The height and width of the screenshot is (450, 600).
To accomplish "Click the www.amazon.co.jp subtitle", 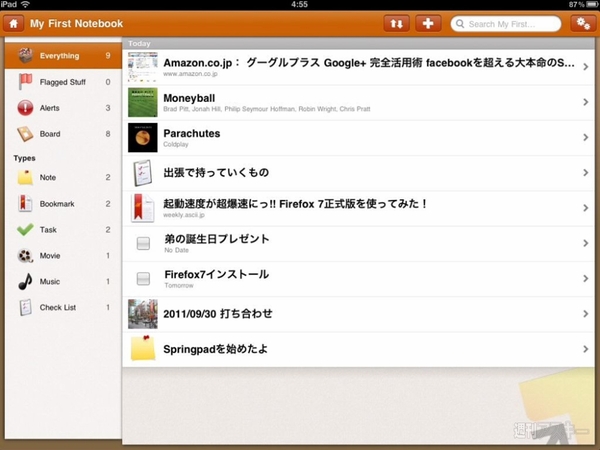I will click(x=191, y=74).
